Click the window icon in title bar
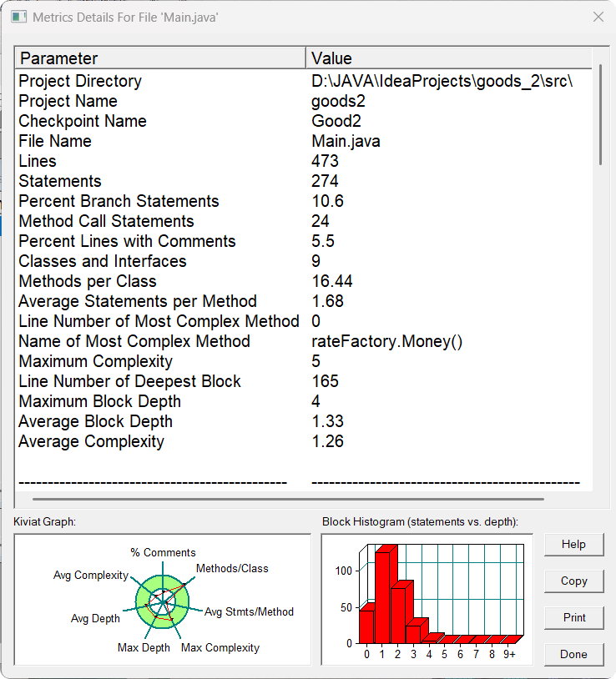This screenshot has height=679, width=616. click(x=18, y=18)
